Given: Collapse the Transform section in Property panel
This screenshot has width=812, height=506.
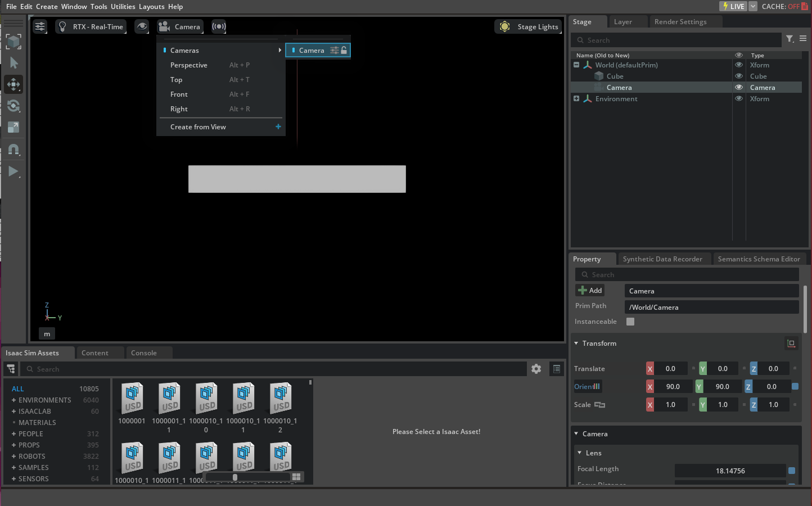Looking at the screenshot, I should tap(576, 343).
